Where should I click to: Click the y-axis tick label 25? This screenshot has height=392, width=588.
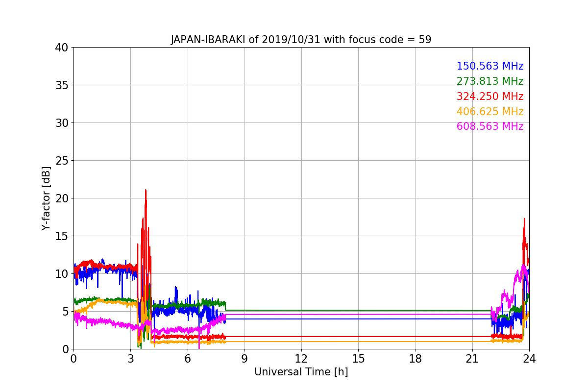62,161
